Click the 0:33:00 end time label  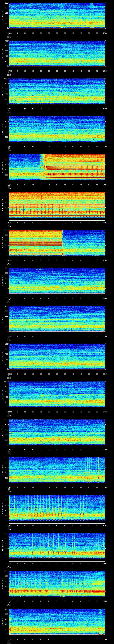pos(105,639)
